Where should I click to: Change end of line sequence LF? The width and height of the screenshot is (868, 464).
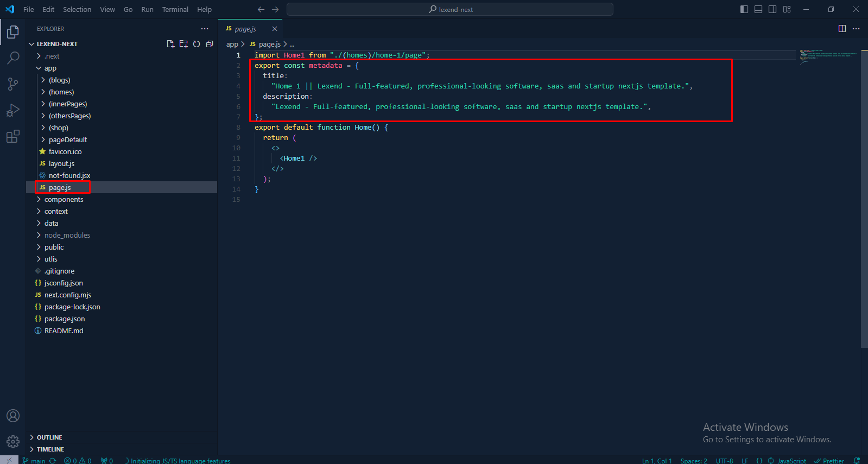point(745,461)
